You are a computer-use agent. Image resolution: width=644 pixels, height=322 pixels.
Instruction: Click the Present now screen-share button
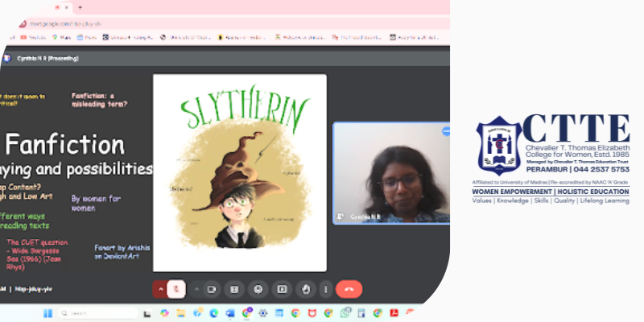coord(282,290)
